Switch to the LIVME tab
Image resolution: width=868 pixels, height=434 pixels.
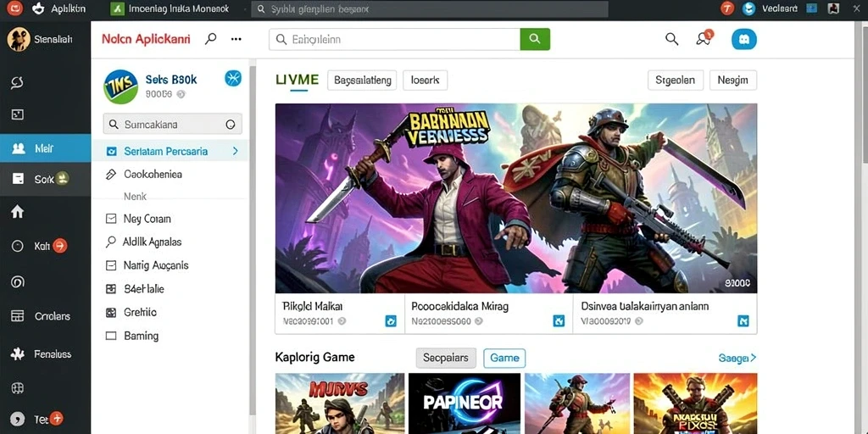(x=297, y=80)
